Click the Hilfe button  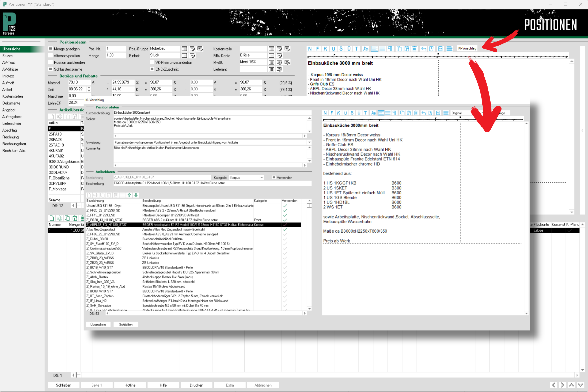(x=163, y=385)
